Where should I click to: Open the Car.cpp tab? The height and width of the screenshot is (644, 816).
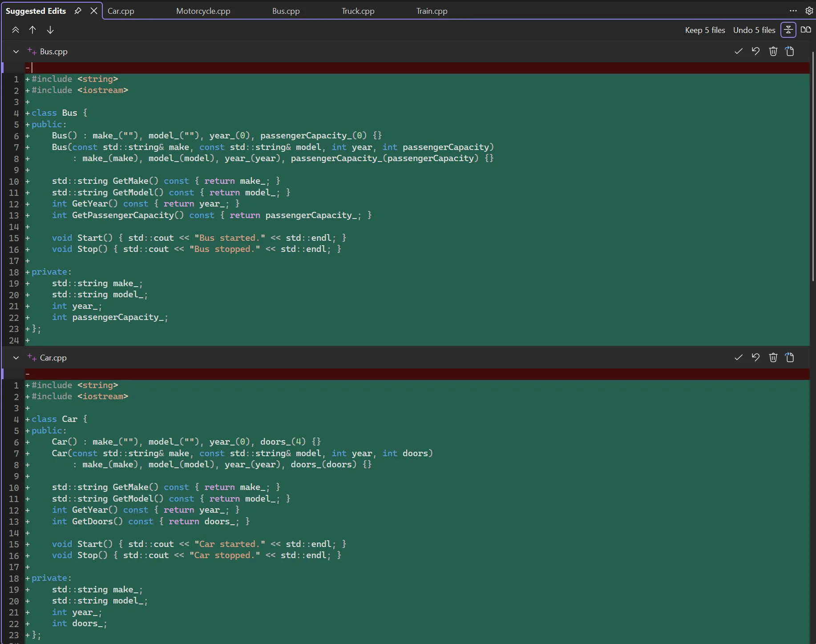coord(121,11)
